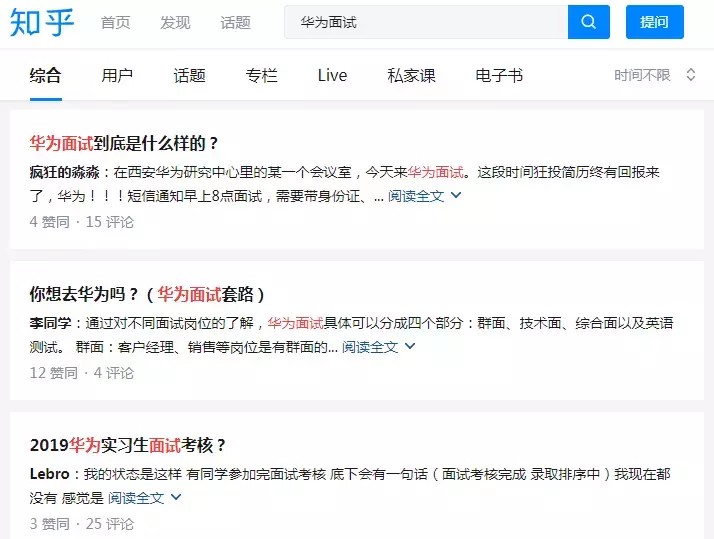Click chevron after 阅读全文 in 李同学 result
The width and height of the screenshot is (714, 539).
pos(410,346)
